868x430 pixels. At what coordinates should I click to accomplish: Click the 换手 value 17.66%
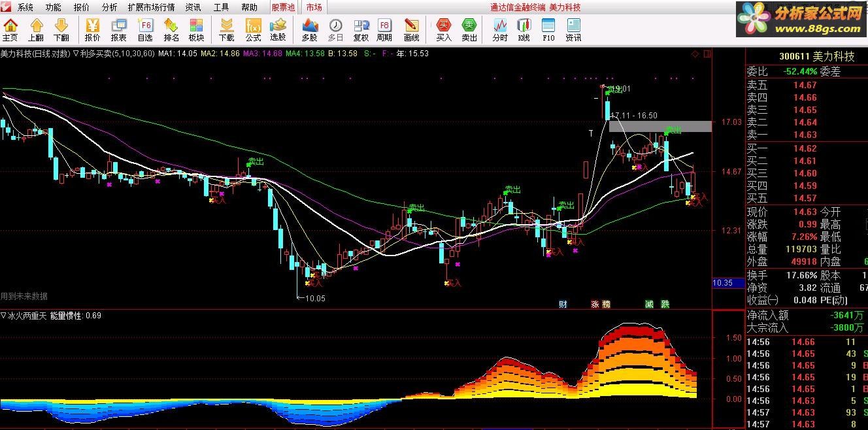(x=801, y=275)
